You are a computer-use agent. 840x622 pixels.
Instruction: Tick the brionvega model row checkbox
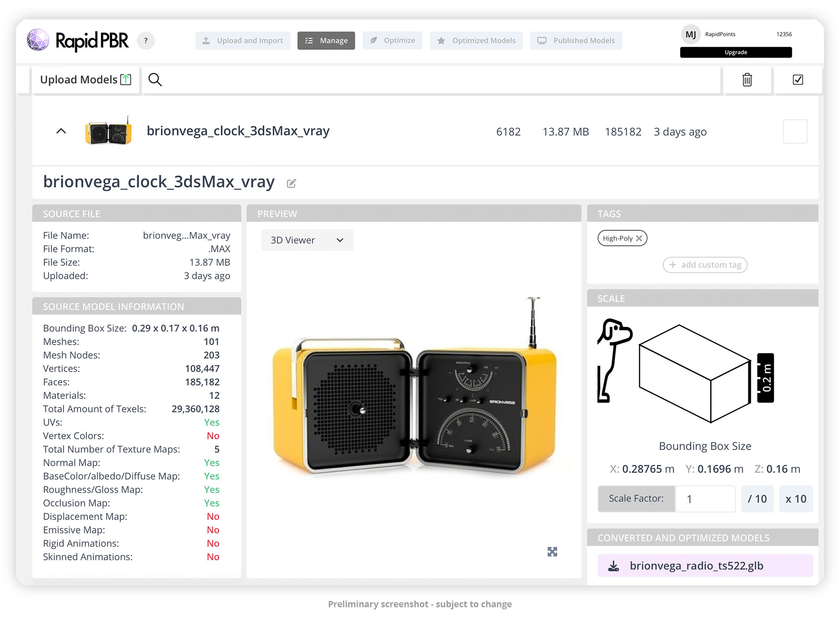[795, 132]
